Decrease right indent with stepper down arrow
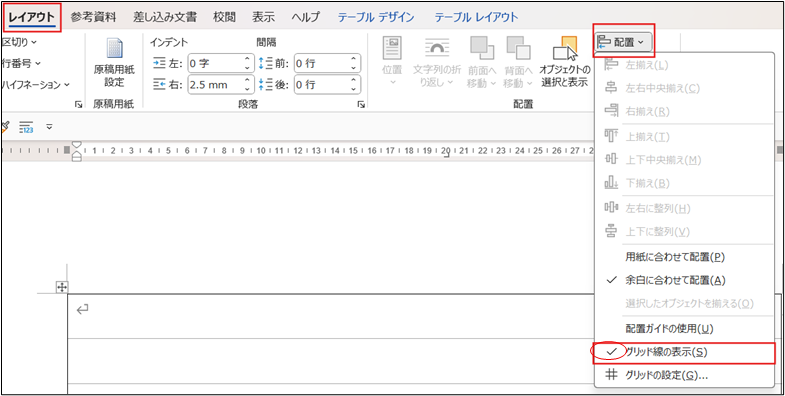This screenshot has height=396, width=785. [247, 89]
